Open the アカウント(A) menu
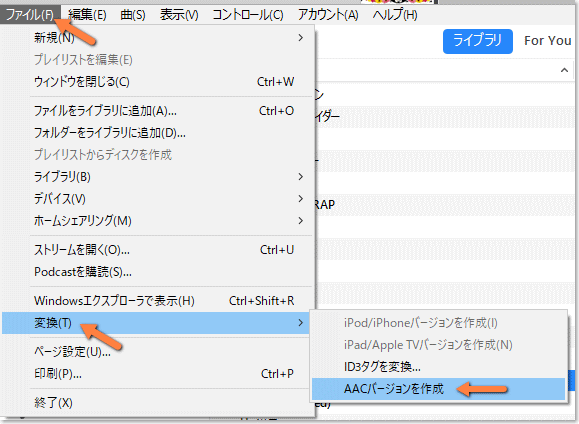The height and width of the screenshot is (424, 579). point(328,15)
